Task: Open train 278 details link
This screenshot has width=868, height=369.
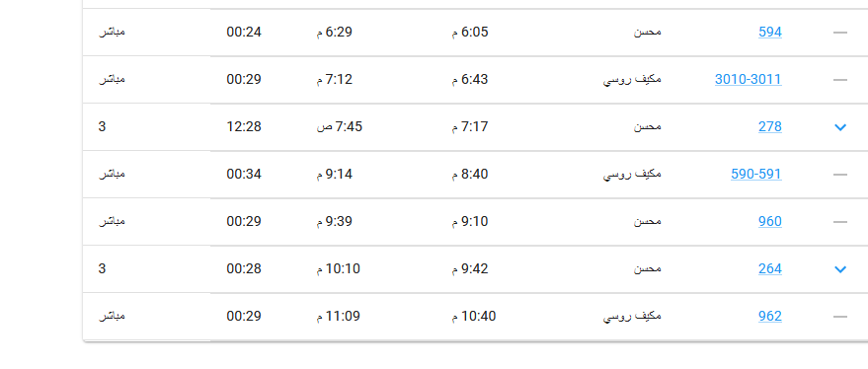Action: click(769, 126)
